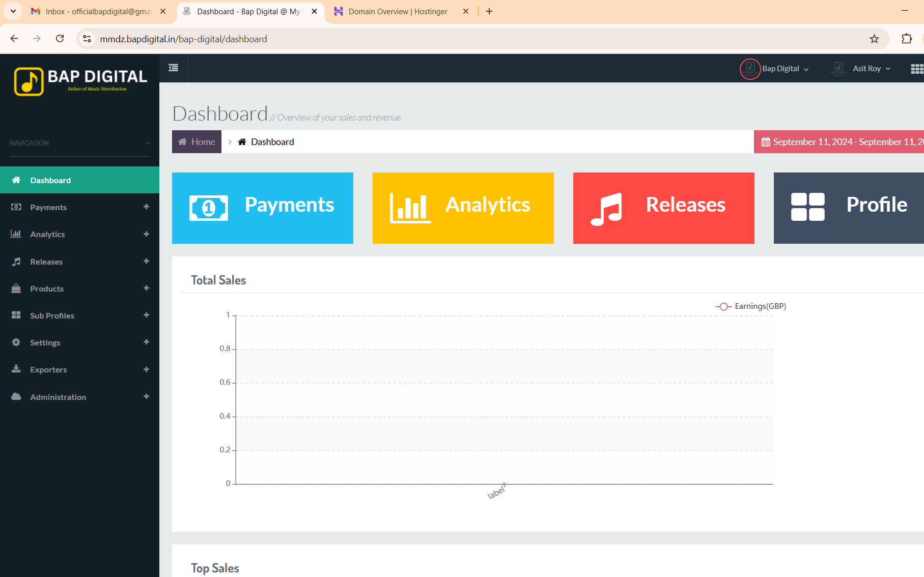Click the apps grid icon in header
The image size is (924, 577).
click(x=916, y=69)
